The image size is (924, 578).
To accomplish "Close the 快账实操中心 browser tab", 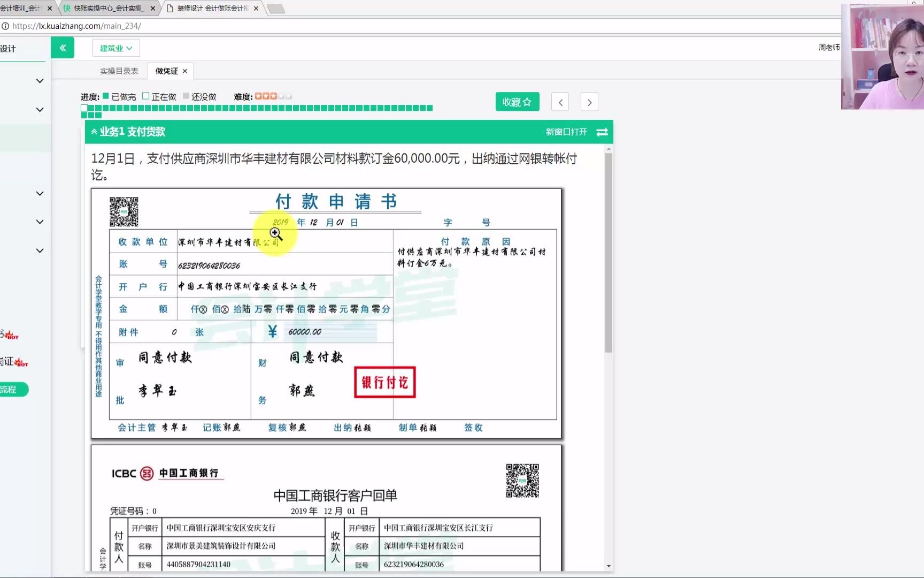I will (153, 9).
